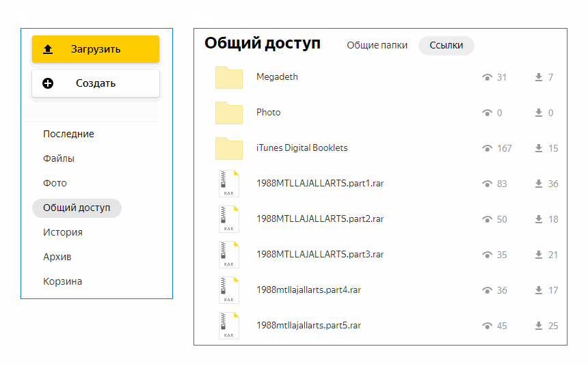Click the Photo folder icon
The image size is (588, 366).
229,113
